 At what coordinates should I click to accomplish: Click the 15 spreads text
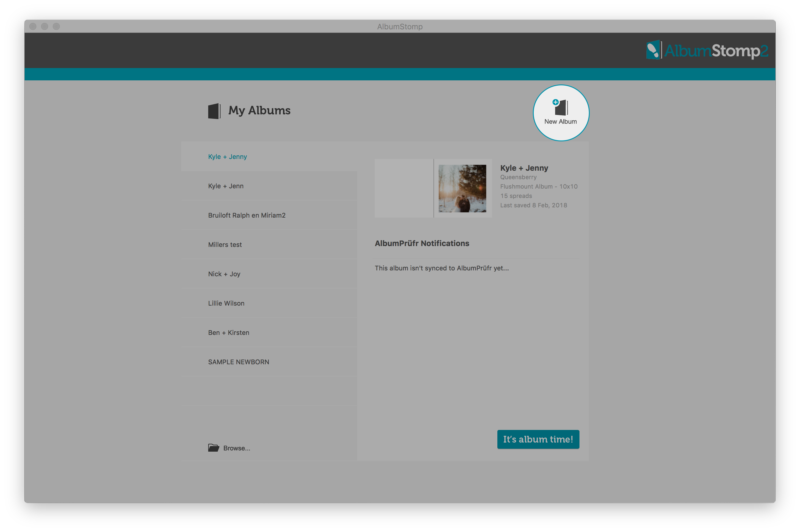tap(516, 196)
